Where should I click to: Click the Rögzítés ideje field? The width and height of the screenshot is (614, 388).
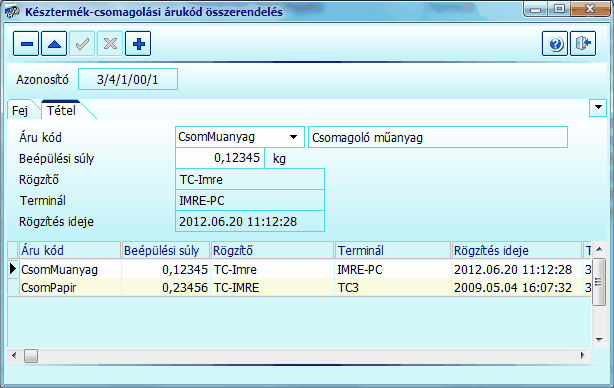point(250,222)
